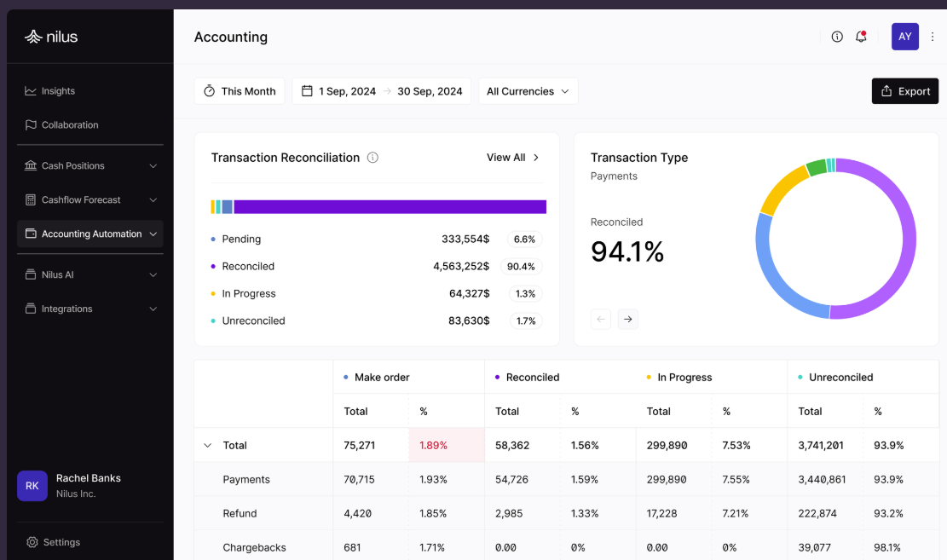Collapse the Total row chevron
The height and width of the screenshot is (560, 947).
208,445
